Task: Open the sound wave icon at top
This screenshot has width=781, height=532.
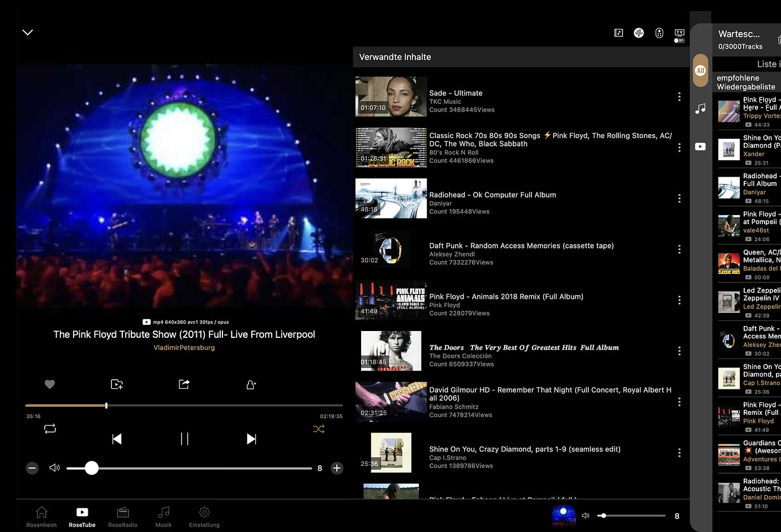Action: 639,33
